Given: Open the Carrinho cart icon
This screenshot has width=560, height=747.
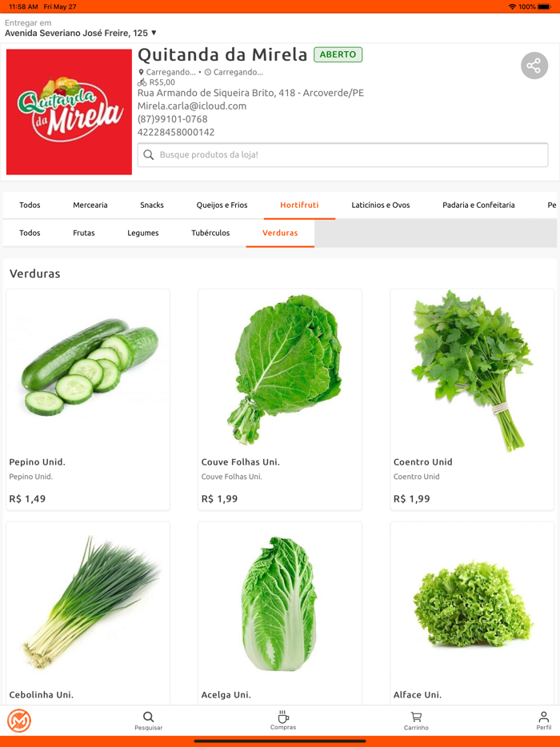Looking at the screenshot, I should pyautogui.click(x=416, y=717).
